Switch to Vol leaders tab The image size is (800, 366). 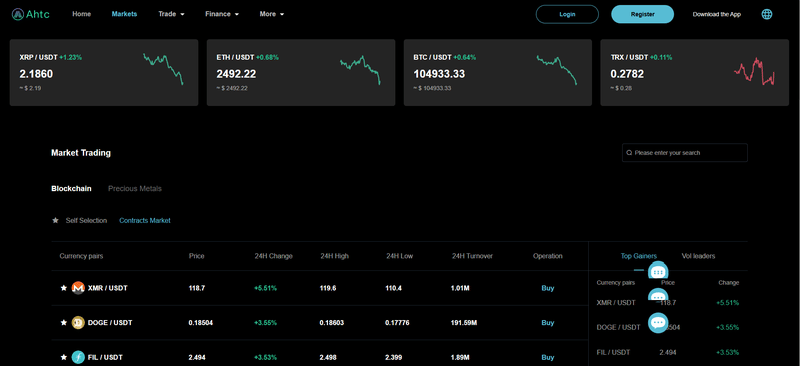(x=698, y=256)
